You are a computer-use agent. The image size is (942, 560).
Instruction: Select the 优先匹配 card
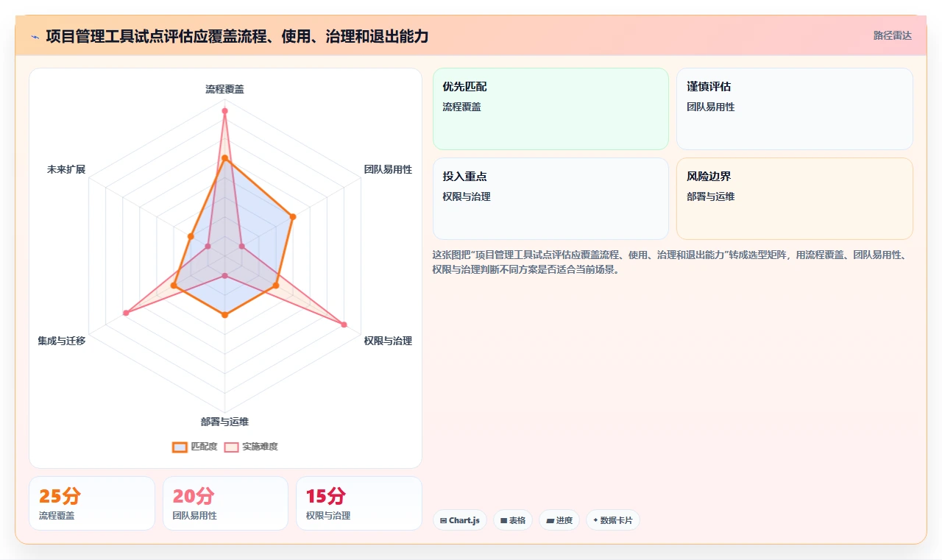pyautogui.click(x=550, y=109)
